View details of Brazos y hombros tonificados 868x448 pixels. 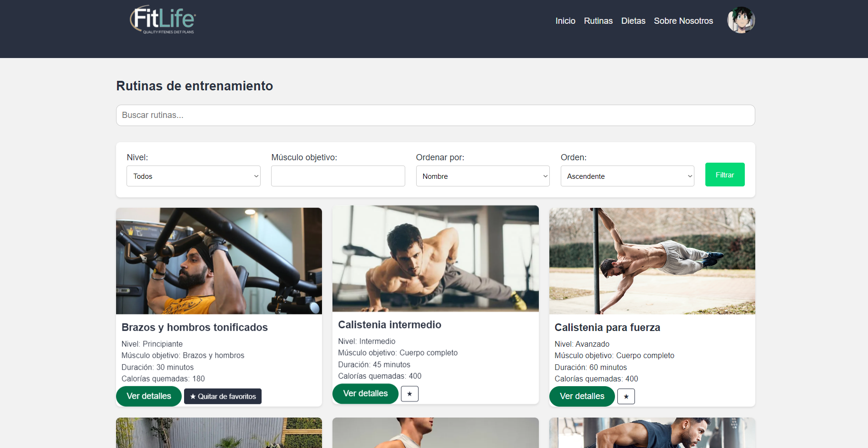(x=149, y=396)
